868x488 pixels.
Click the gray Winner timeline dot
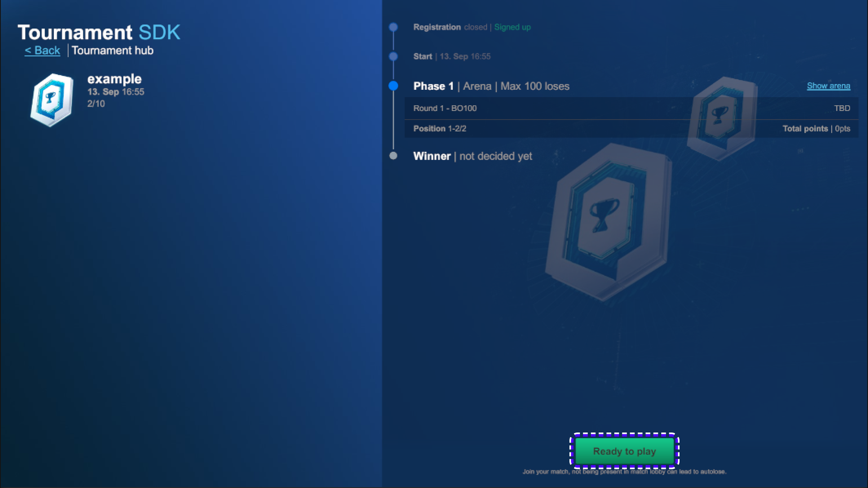pyautogui.click(x=393, y=156)
